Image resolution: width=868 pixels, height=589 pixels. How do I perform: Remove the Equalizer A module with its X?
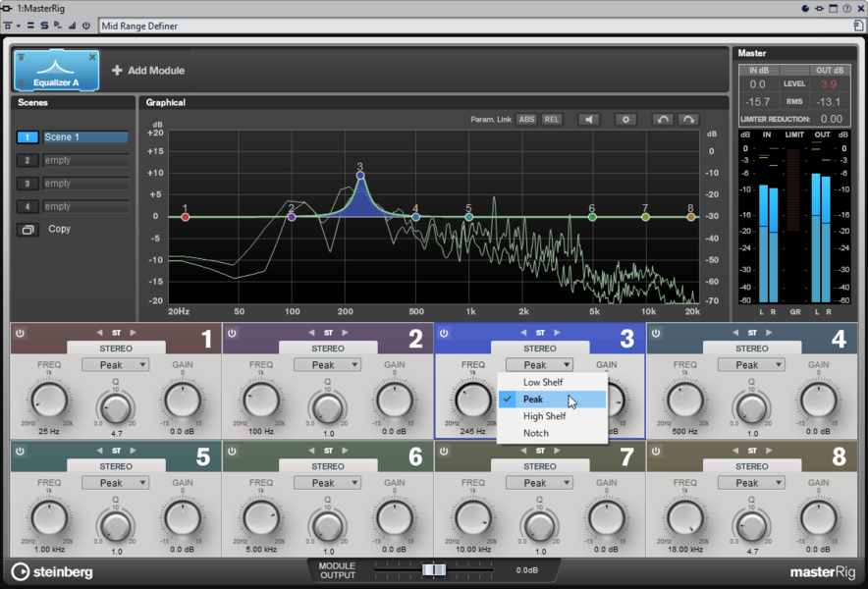[x=92, y=57]
